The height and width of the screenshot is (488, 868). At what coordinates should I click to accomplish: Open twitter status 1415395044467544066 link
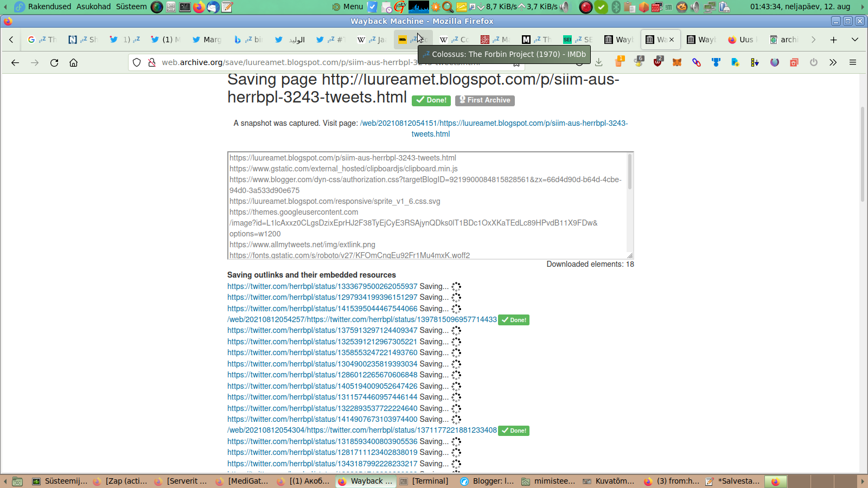[322, 309]
